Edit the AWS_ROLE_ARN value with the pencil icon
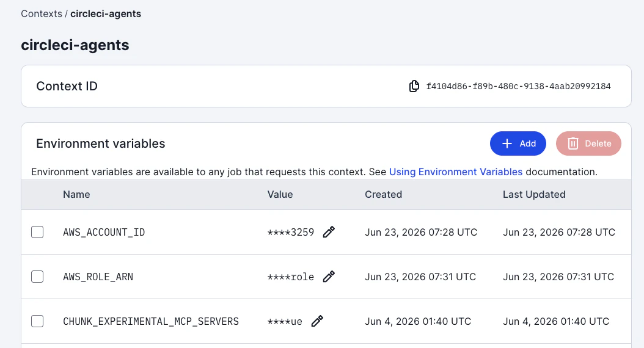This screenshot has width=644, height=348. pyautogui.click(x=329, y=277)
